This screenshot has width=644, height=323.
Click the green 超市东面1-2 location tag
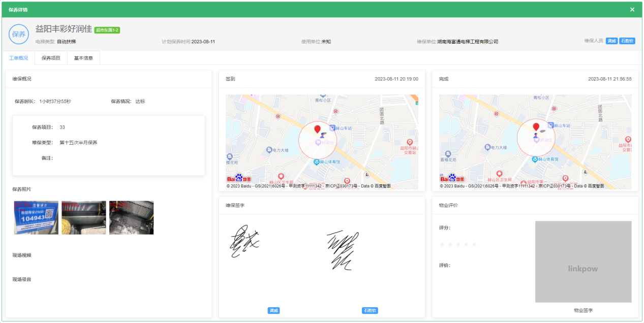click(107, 30)
